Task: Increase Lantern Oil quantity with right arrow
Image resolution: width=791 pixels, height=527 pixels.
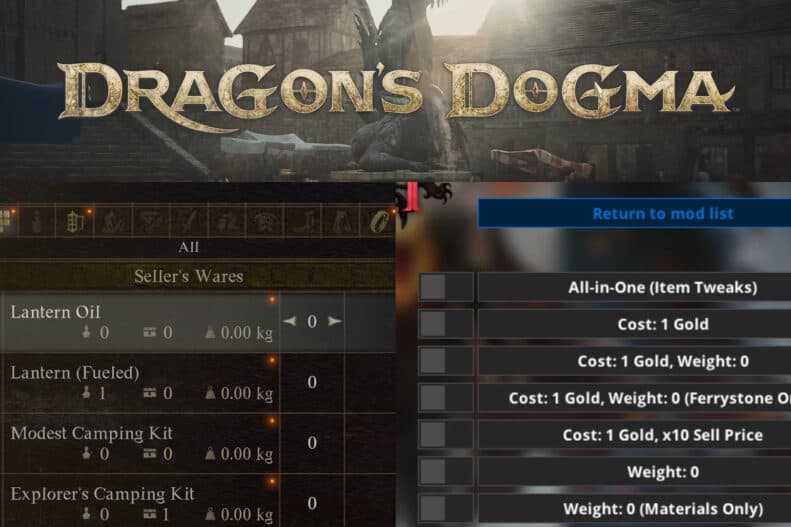Action: click(334, 321)
